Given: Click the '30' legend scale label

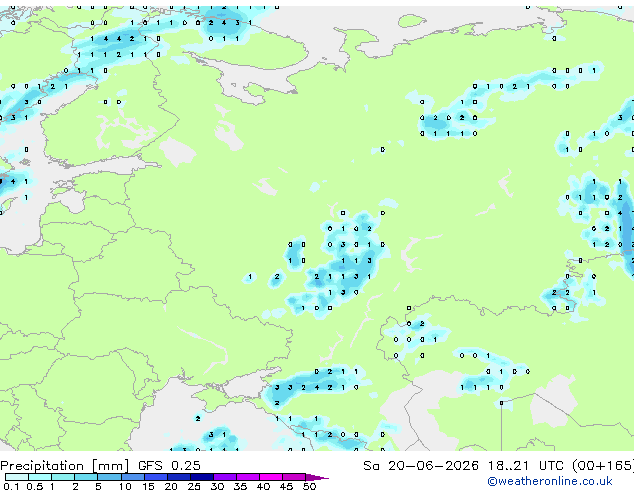Looking at the screenshot, I should [x=217, y=486].
